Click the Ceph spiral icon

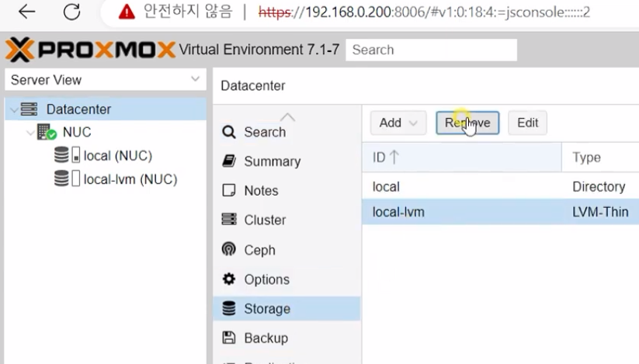[x=228, y=249]
